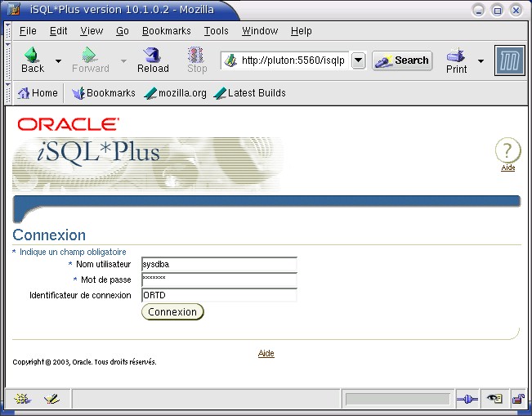
Task: Click the window icon in title bar
Action: (14, 9)
